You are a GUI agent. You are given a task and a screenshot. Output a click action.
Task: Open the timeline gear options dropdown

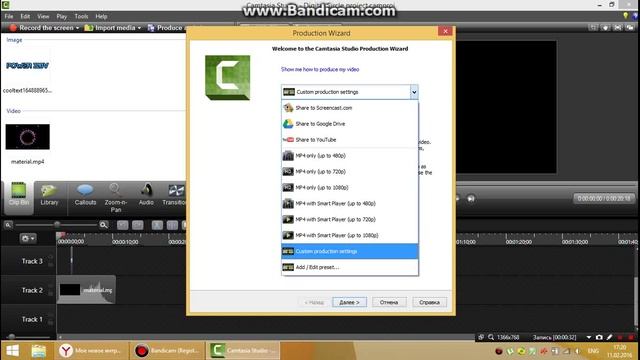click(x=28, y=238)
